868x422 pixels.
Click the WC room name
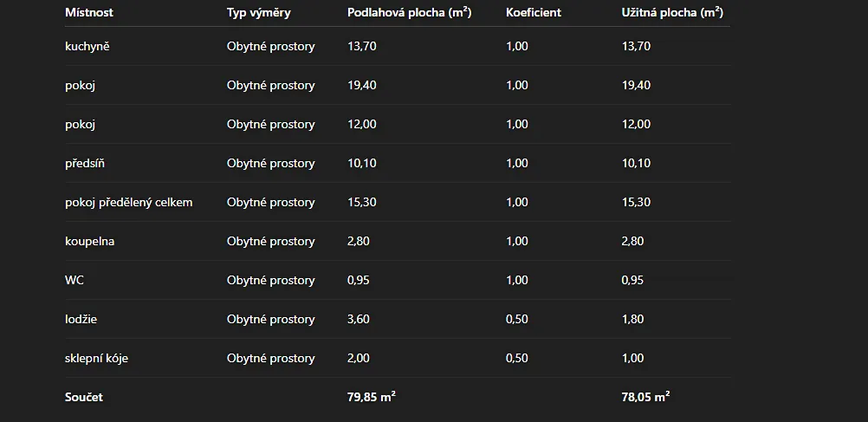[74, 281]
